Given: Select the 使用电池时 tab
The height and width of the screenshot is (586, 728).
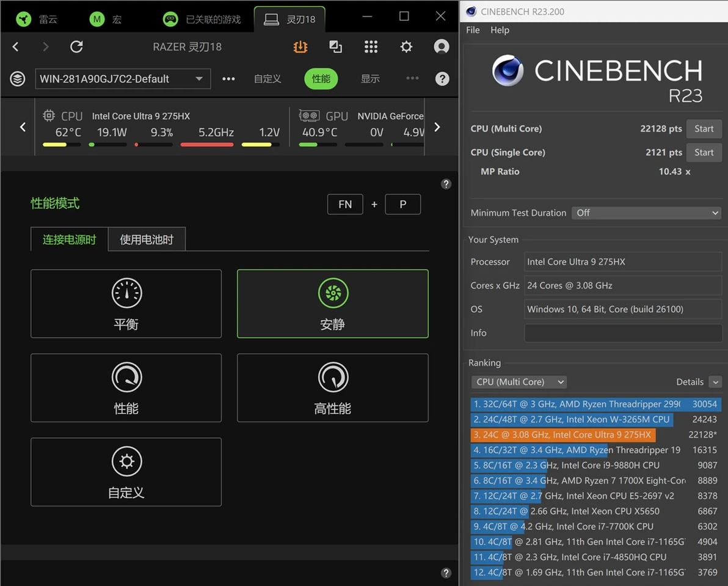Looking at the screenshot, I should pos(147,240).
